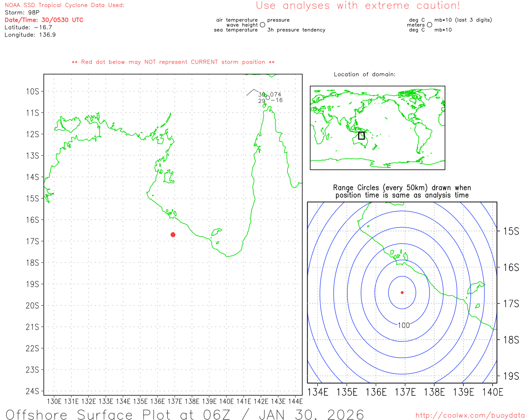Click the '144E' longitude label on main map
The image size is (525, 420).
click(295, 402)
